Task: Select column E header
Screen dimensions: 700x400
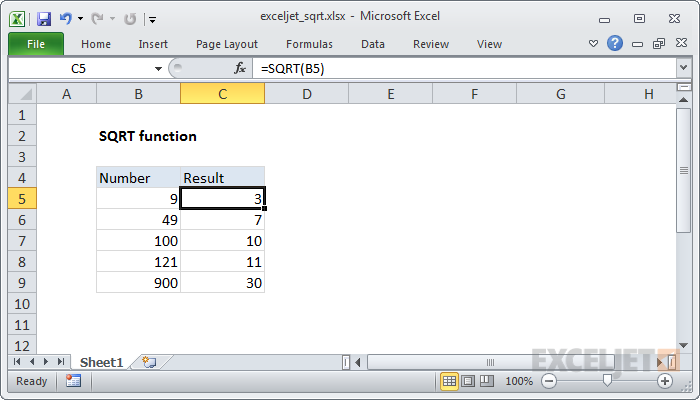Action: tap(391, 94)
